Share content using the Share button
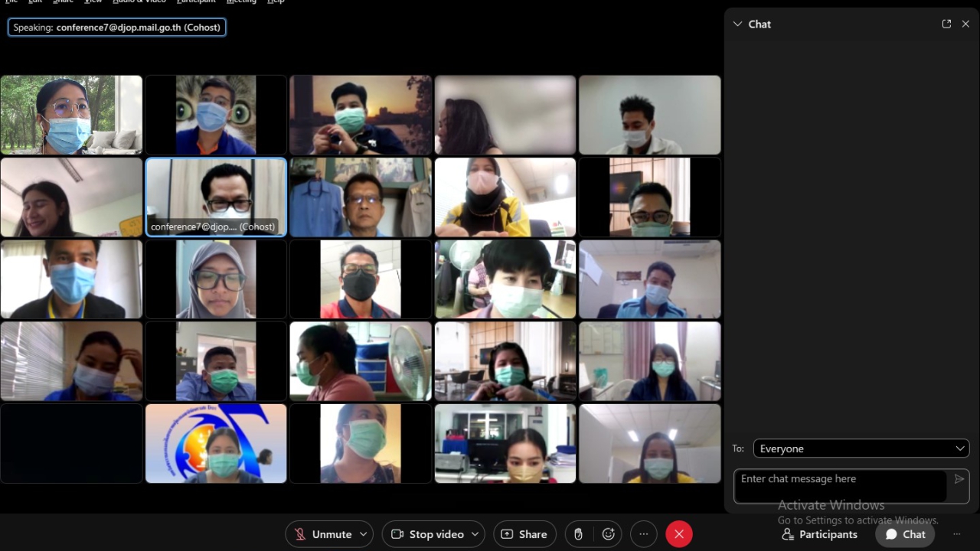The height and width of the screenshot is (551, 980). [x=524, y=534]
